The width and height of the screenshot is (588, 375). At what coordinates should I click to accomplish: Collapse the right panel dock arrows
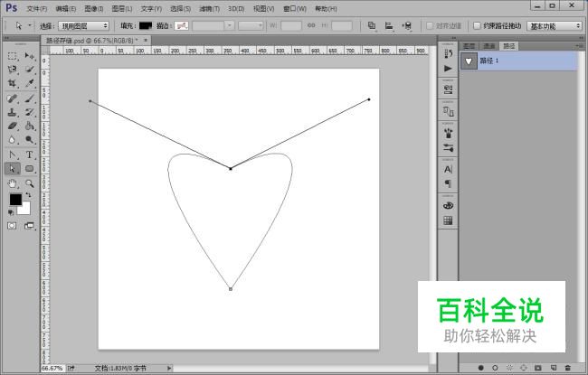[x=582, y=38]
